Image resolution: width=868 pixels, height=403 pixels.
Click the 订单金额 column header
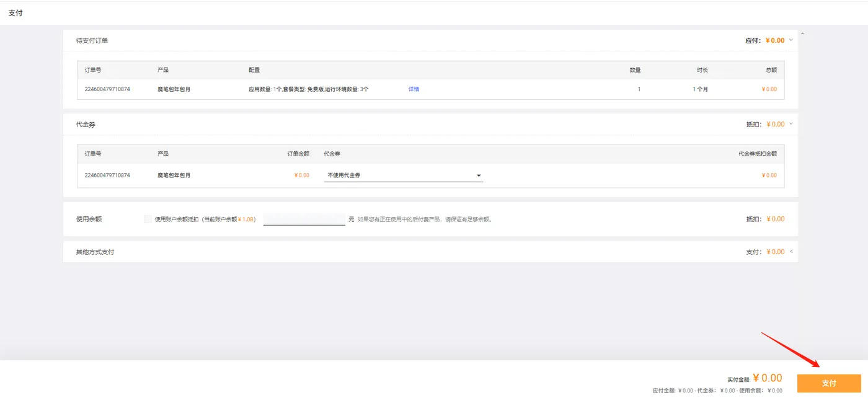point(298,154)
